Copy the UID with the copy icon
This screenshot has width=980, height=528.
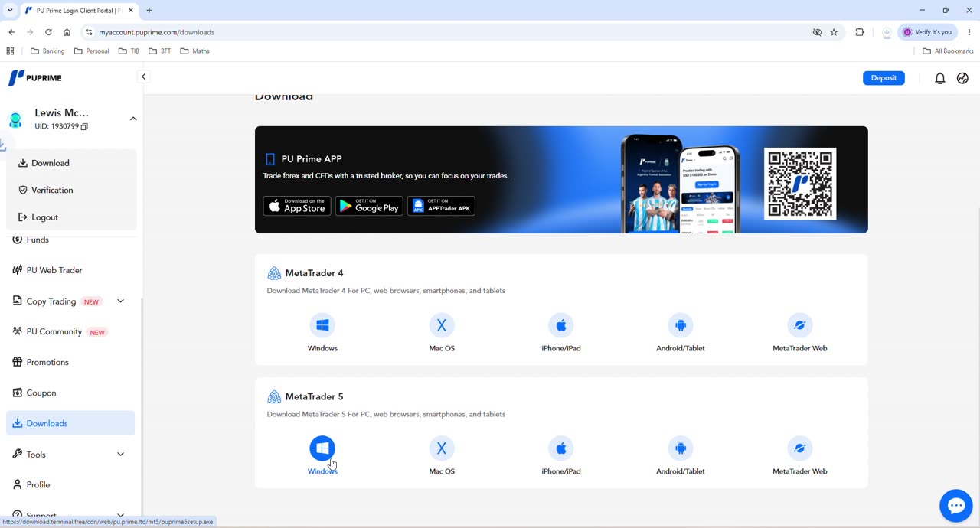84,126
